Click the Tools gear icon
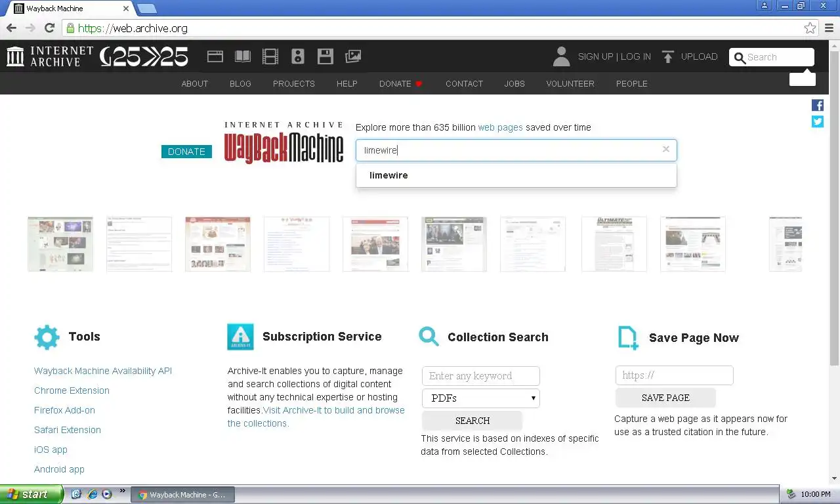The height and width of the screenshot is (504, 840). [47, 337]
